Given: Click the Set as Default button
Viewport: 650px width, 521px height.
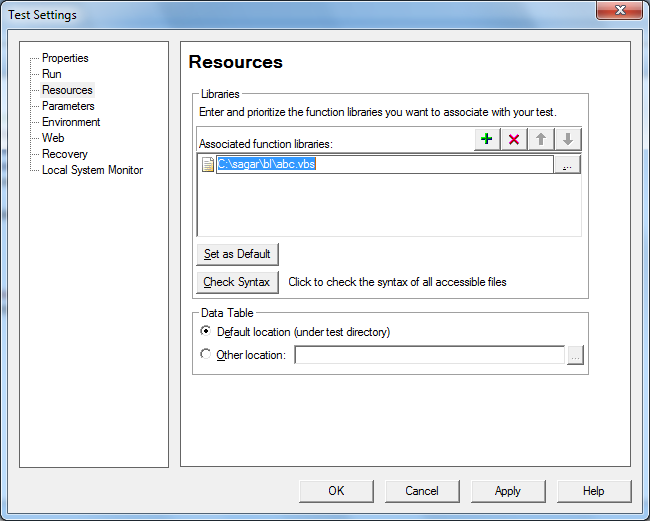Looking at the screenshot, I should [x=237, y=254].
